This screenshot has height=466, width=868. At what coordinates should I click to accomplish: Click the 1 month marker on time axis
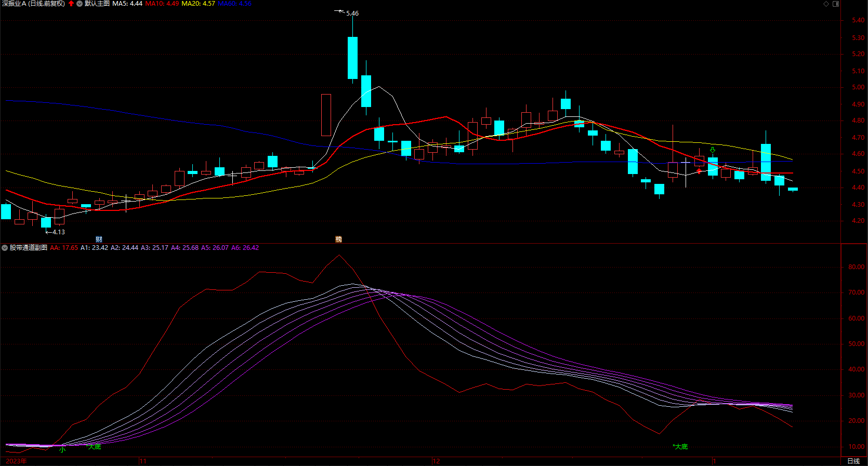click(x=714, y=461)
